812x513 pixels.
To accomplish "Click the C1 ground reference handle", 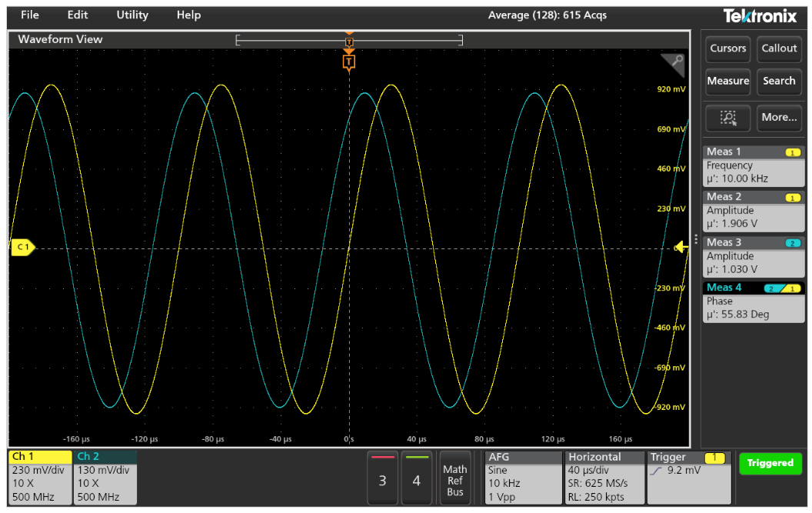I will pyautogui.click(x=22, y=248).
